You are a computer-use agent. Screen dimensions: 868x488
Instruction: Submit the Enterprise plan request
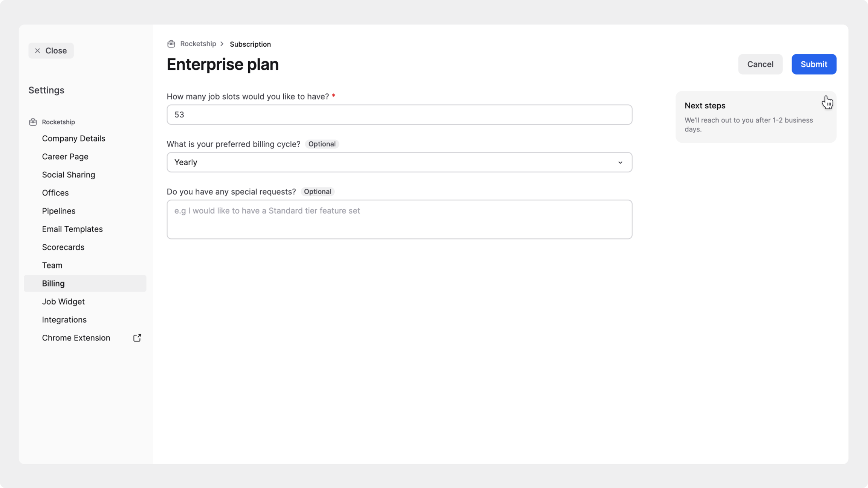tap(814, 64)
